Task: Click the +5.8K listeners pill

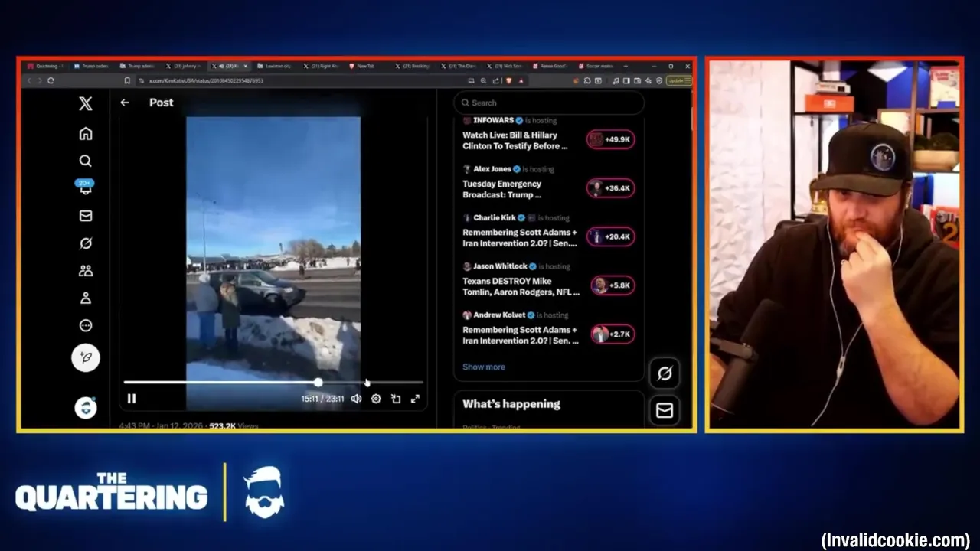Action: coord(612,285)
